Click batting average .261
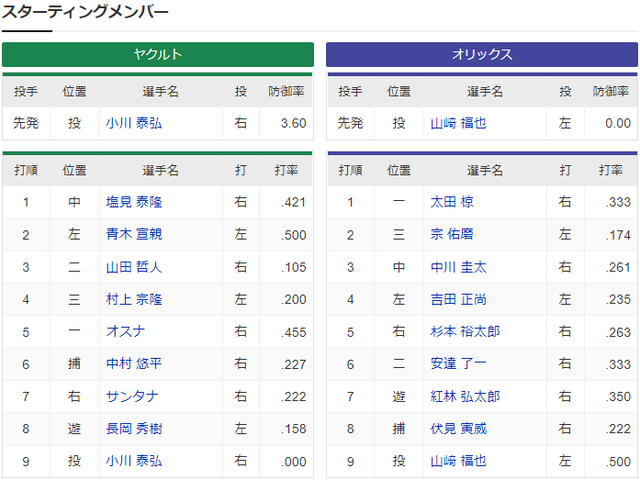The image size is (640, 480). point(618,267)
